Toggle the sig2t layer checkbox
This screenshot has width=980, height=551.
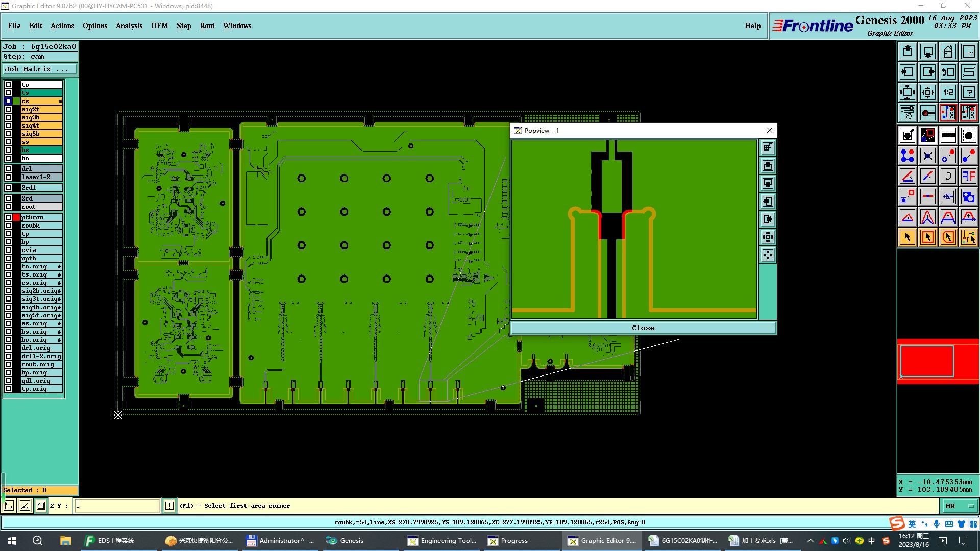pyautogui.click(x=8, y=109)
